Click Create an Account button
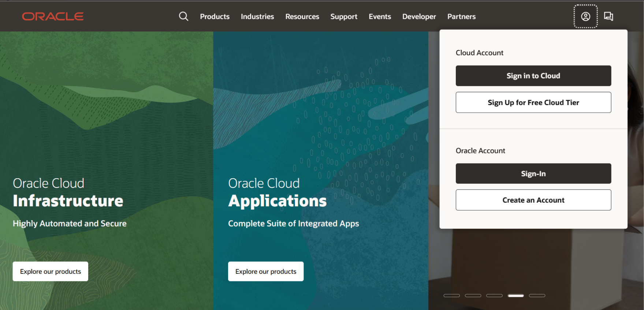 (533, 200)
